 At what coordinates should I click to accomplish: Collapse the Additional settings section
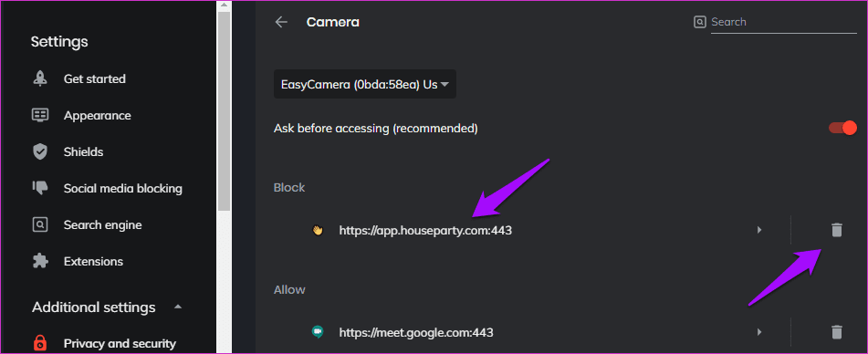178,307
